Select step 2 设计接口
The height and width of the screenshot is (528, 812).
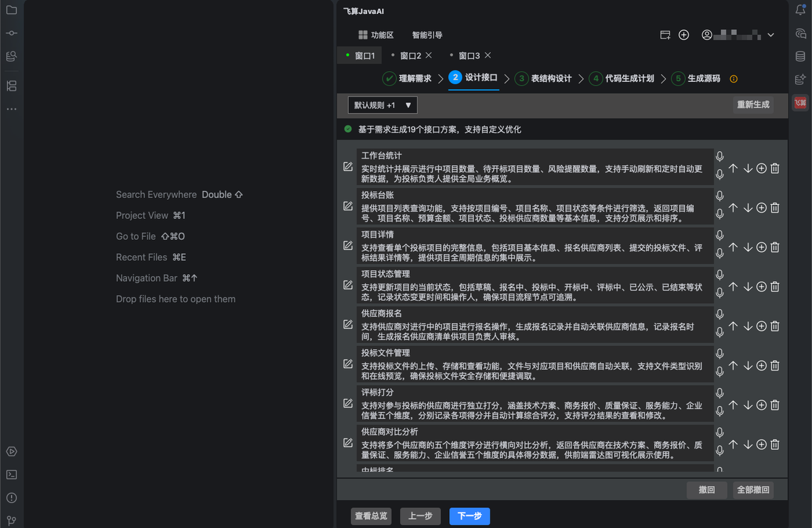coord(473,77)
